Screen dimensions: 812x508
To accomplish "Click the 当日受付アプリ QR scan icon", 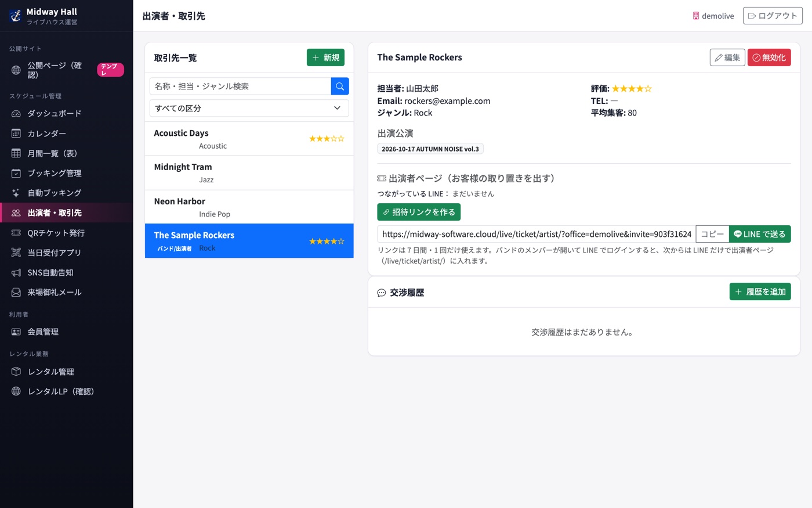I will 16,253.
